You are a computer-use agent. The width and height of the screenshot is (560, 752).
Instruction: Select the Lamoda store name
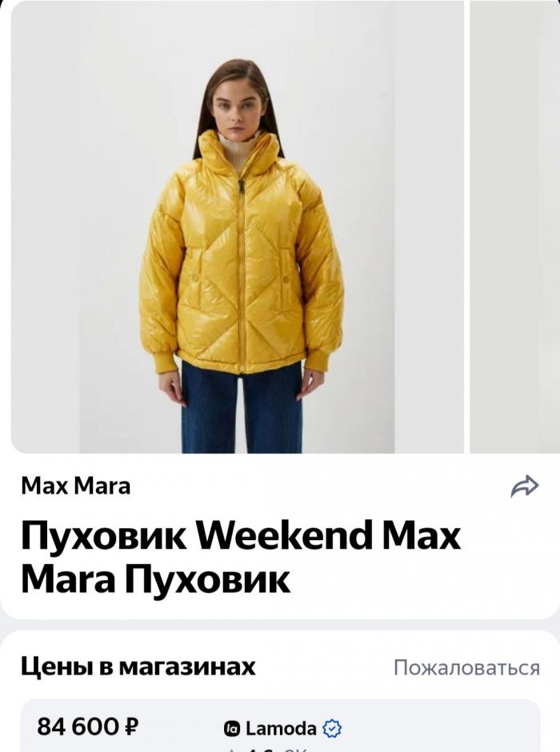tap(281, 729)
